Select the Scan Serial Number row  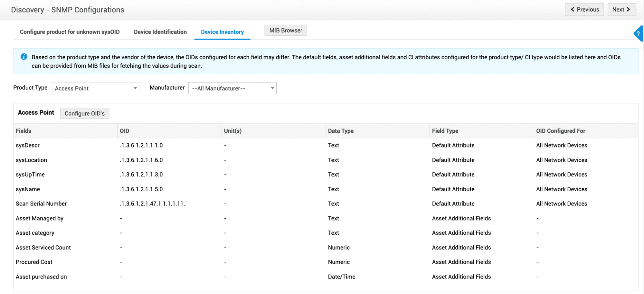41,204
